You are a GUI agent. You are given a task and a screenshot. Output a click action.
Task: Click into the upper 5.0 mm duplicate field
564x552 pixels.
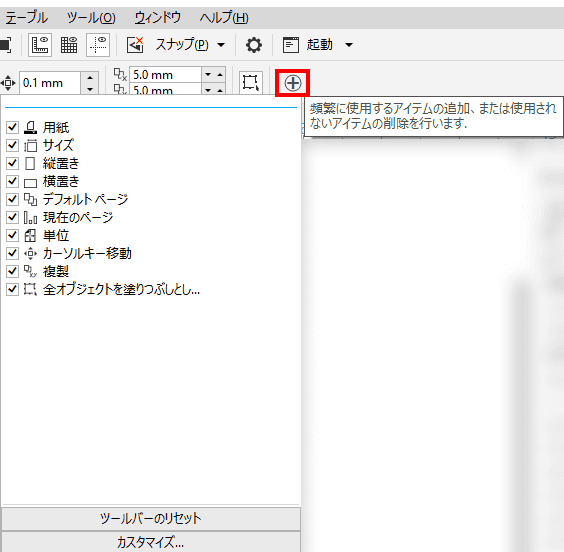coord(165,74)
